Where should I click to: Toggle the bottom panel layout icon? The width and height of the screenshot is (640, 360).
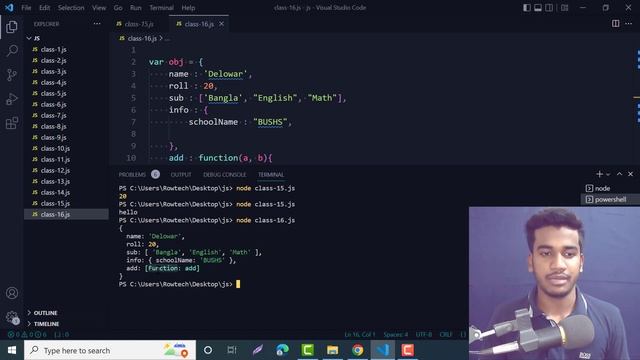point(538,8)
